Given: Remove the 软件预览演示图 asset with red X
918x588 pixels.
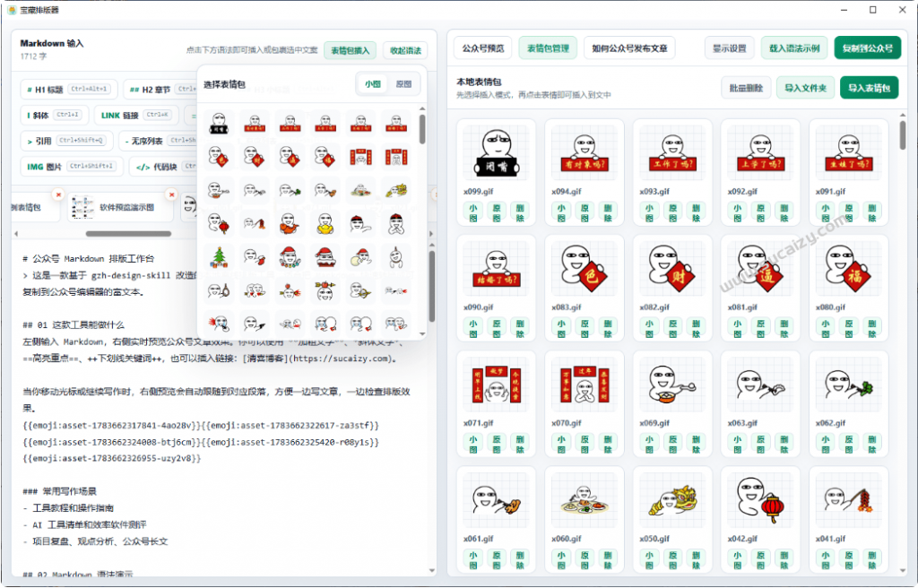Looking at the screenshot, I should (171, 195).
